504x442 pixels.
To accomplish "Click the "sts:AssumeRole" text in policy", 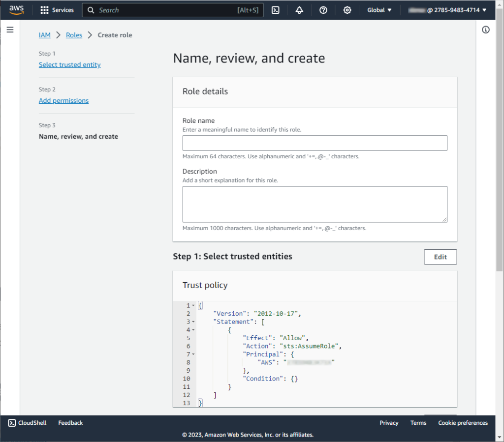I will pyautogui.click(x=309, y=346).
